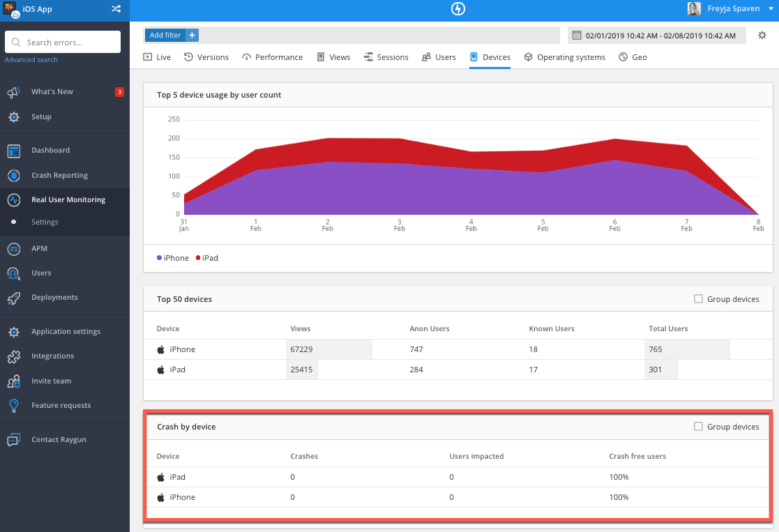Select the Performance tab

click(x=272, y=56)
